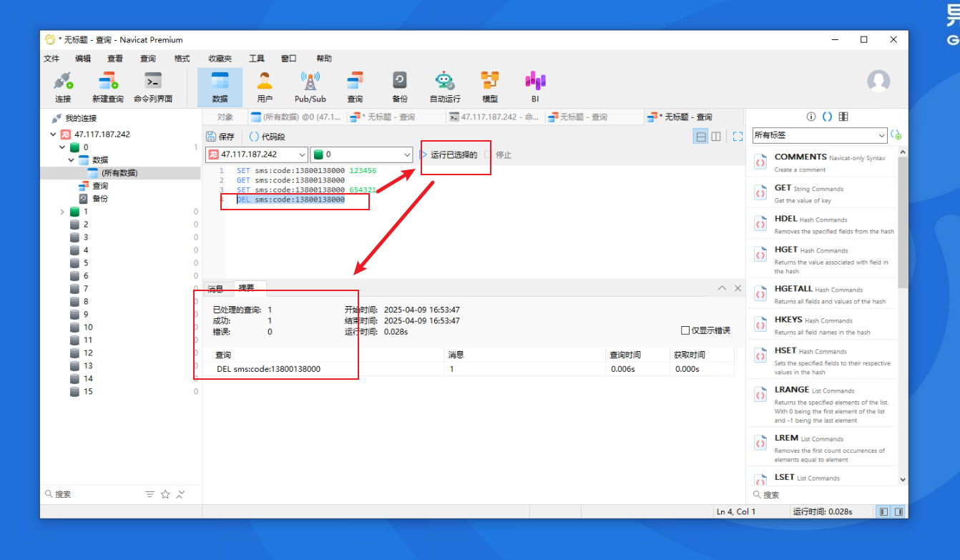960x560 pixels.
Task: Click the snippet list scroll down arrow
Action: (903, 479)
